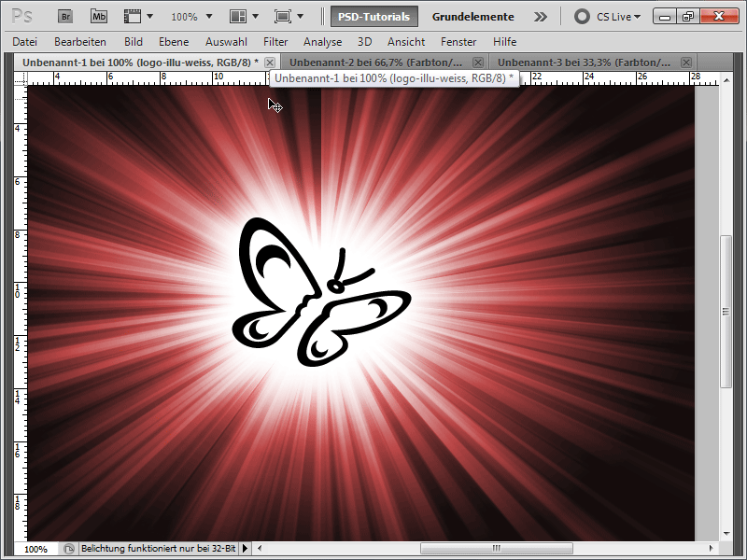Close the Photoshop application window
The height and width of the screenshot is (560, 747).
719,17
